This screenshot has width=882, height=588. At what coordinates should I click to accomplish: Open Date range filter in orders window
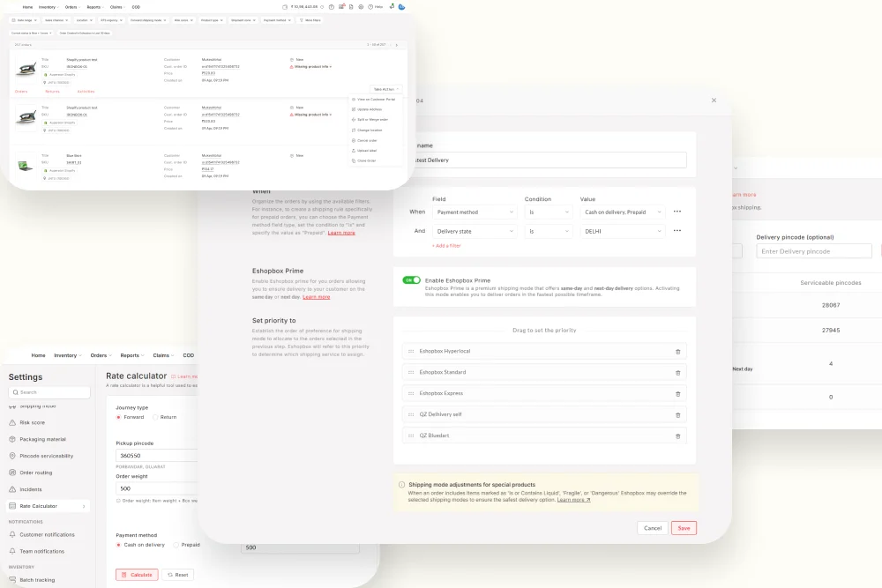[x=24, y=20]
